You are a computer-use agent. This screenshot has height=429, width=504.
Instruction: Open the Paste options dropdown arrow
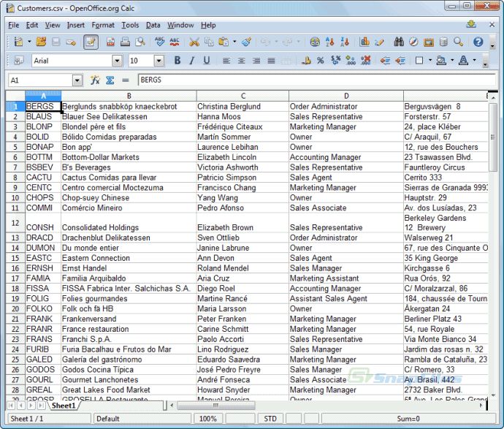pos(234,42)
